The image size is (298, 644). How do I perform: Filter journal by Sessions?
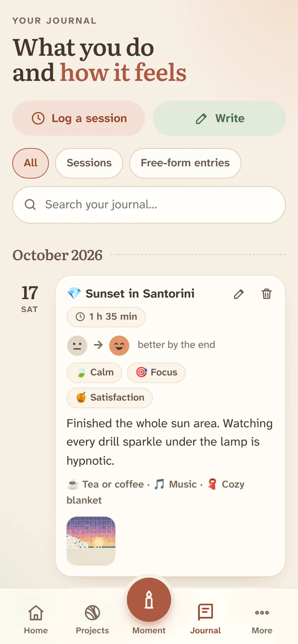[89, 163]
